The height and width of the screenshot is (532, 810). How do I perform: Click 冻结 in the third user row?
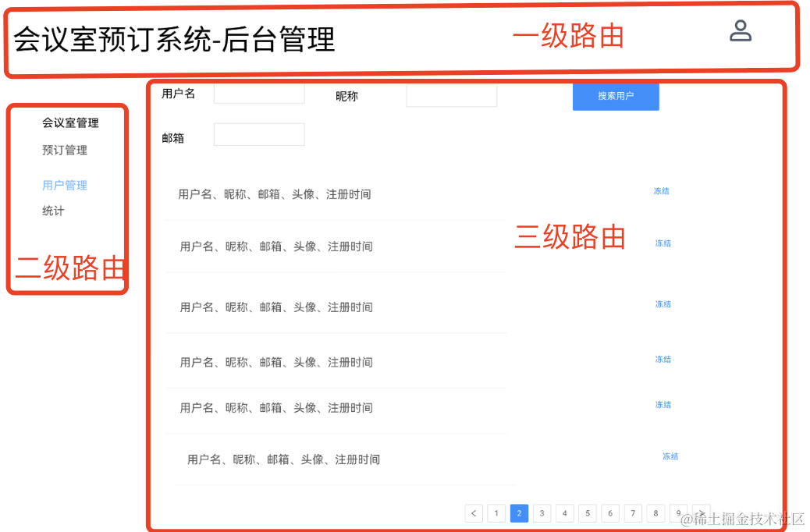pos(663,304)
